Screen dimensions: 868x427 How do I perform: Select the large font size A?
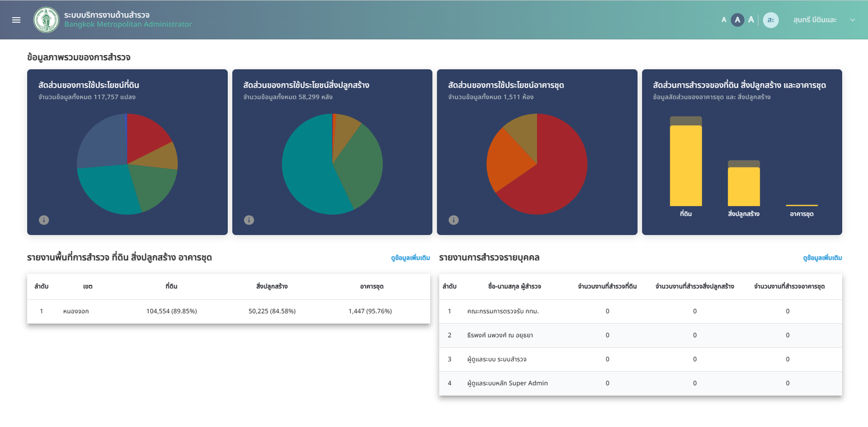coord(751,20)
